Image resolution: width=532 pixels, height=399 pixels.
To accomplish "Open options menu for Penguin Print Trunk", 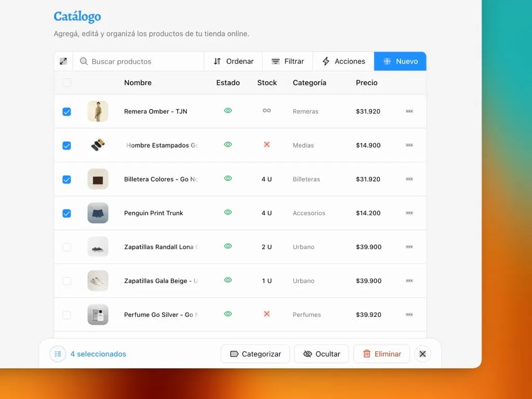I will pos(409,213).
